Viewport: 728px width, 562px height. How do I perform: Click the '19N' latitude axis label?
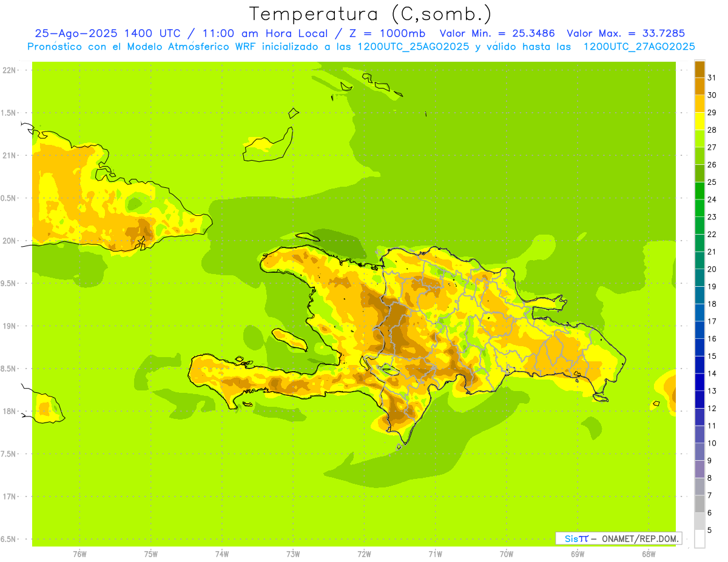pos(9,326)
